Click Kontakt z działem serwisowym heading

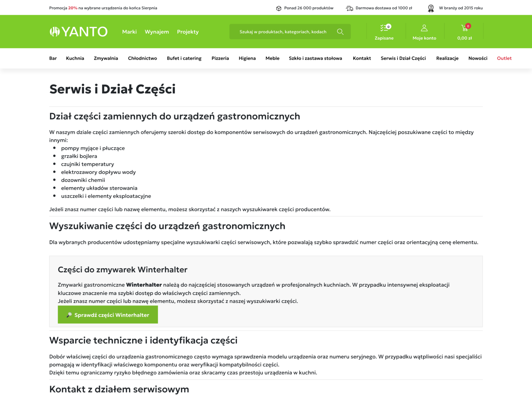[119, 389]
